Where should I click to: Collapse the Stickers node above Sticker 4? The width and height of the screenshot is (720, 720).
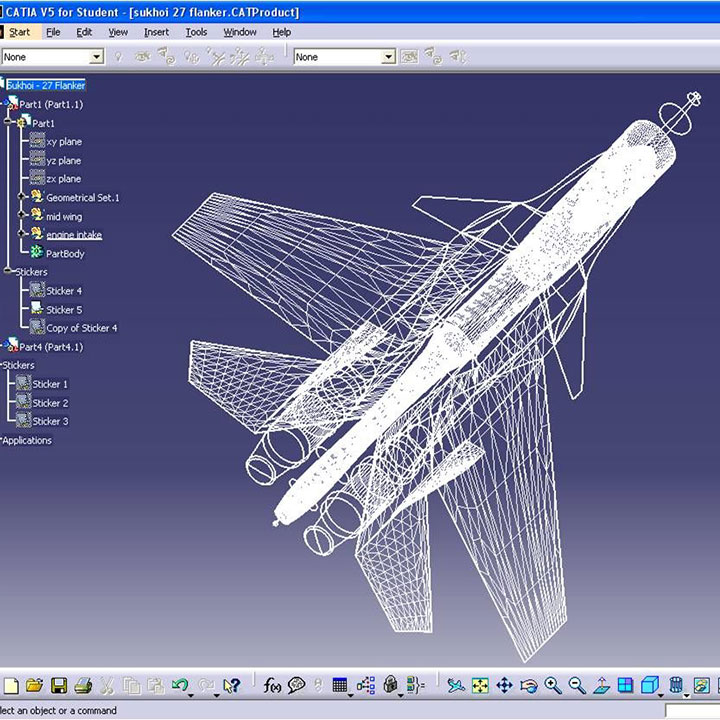click(8, 271)
